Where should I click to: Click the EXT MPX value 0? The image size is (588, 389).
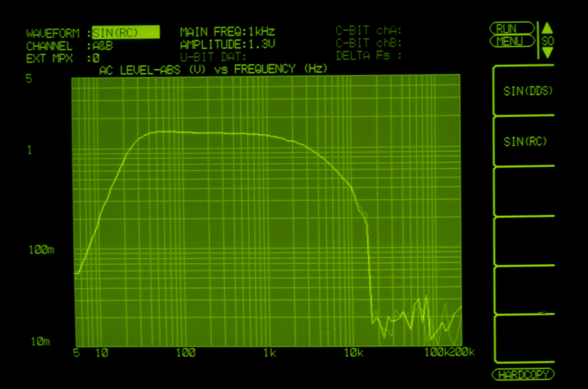(96, 58)
